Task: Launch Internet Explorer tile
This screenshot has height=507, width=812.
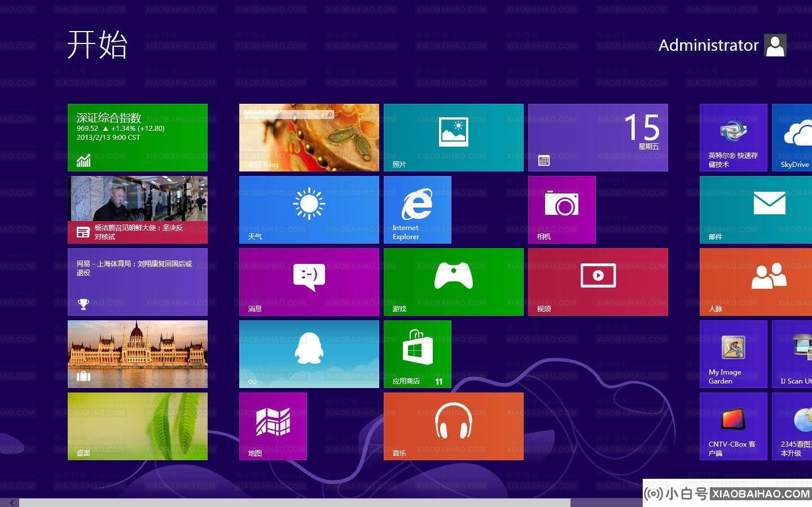Action: click(x=418, y=210)
